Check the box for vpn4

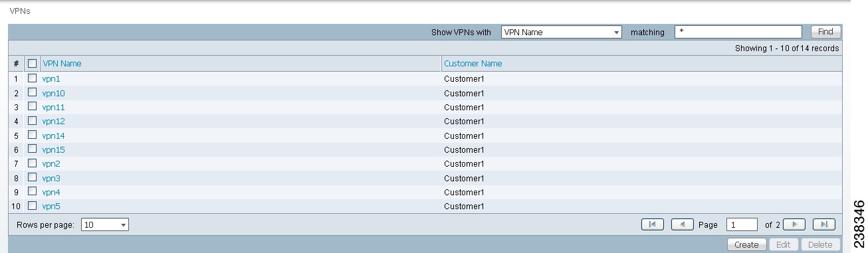tap(32, 192)
